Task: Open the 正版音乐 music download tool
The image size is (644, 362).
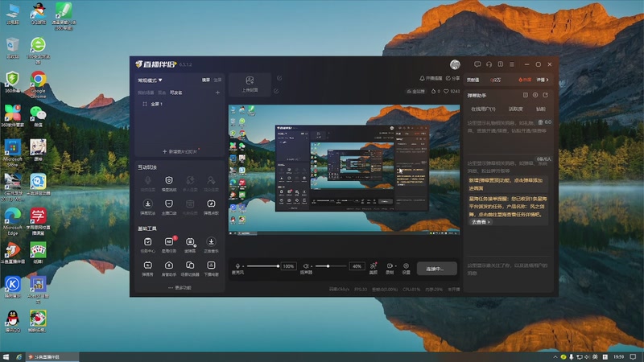Action: pyautogui.click(x=211, y=245)
